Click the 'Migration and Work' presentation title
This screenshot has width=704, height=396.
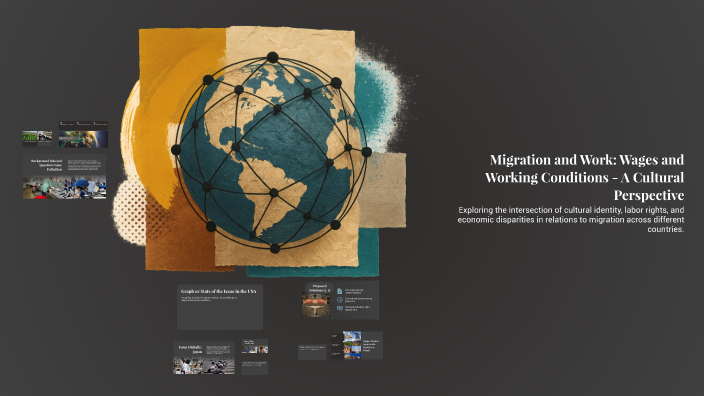coord(585,177)
